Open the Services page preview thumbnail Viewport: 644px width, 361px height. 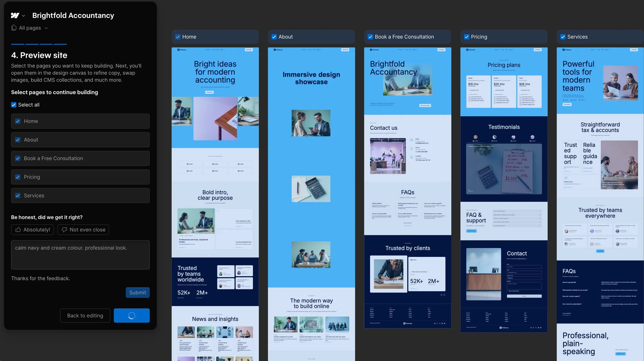coord(600,204)
